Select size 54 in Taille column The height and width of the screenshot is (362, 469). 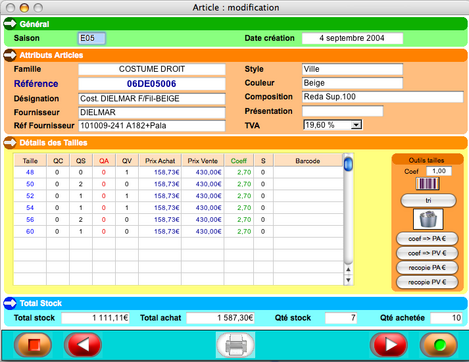(x=30, y=208)
